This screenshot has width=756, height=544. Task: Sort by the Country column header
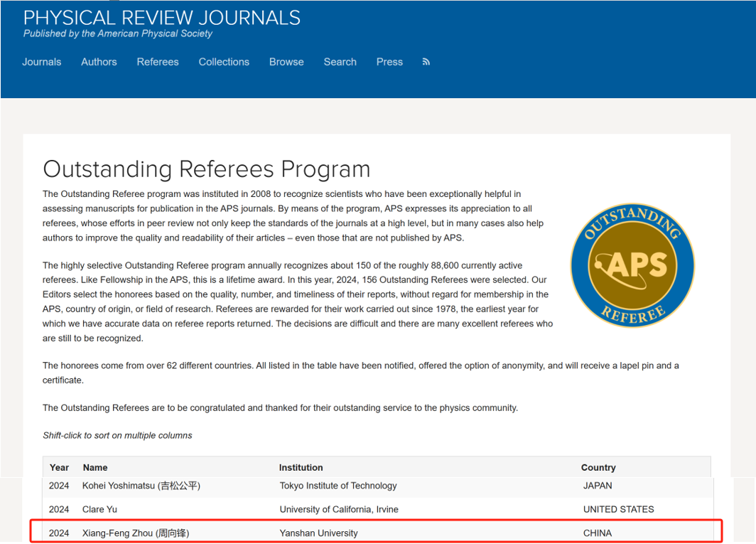pyautogui.click(x=598, y=467)
